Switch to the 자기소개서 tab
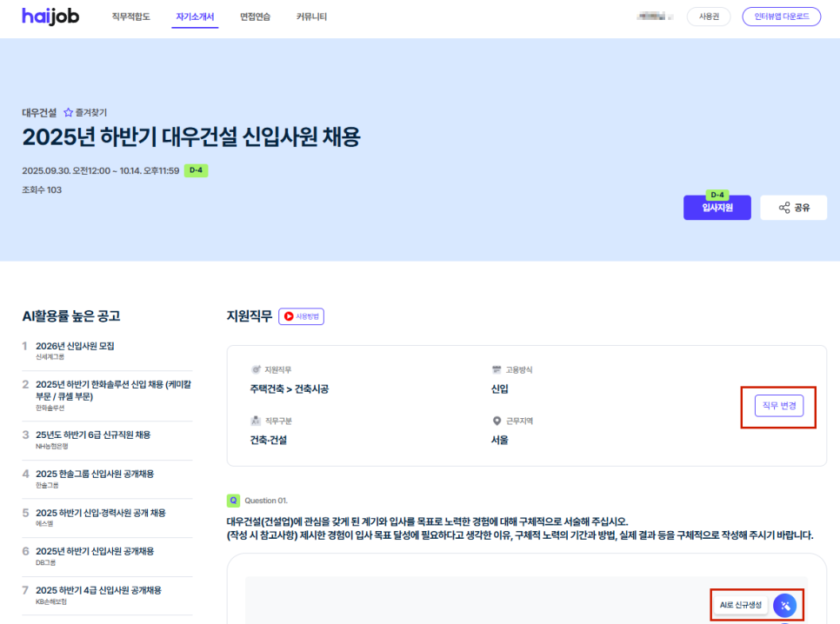Viewport: 840px width, 624px height. pos(195,17)
